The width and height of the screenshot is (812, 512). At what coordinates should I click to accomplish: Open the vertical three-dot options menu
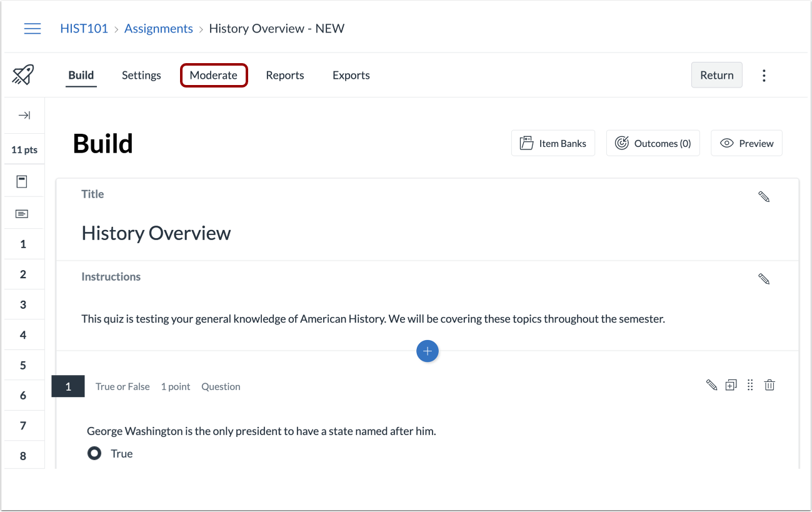(764, 75)
